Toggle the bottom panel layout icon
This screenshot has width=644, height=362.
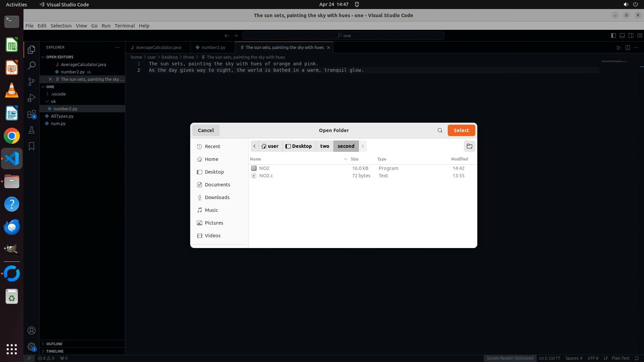[x=622, y=36]
